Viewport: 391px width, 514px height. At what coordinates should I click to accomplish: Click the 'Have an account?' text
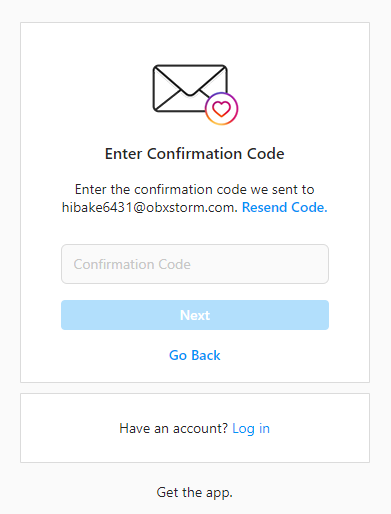click(173, 428)
